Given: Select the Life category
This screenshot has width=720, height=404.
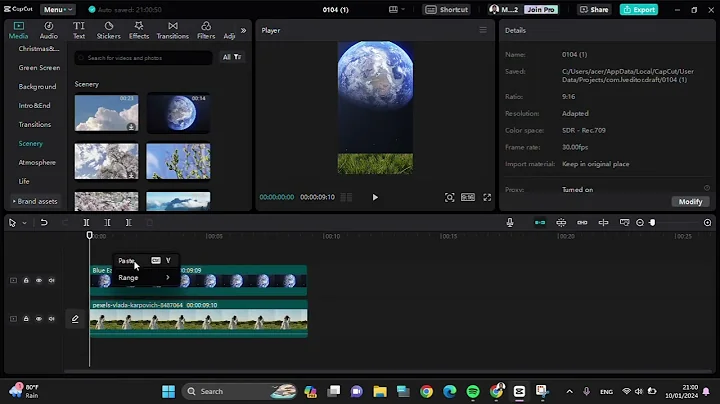Looking at the screenshot, I should click(x=24, y=181).
